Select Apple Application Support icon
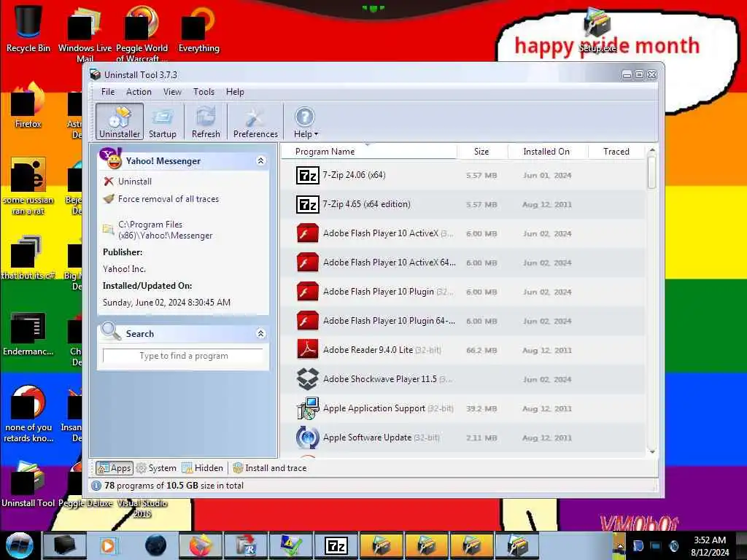Screen dimensions: 747x560 [307, 408]
